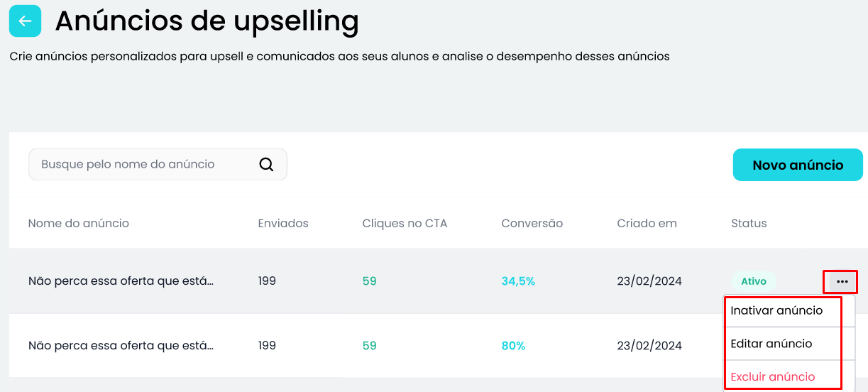Open the ad name in the 34,5% conversion row
868x392 pixels.
[x=121, y=281]
